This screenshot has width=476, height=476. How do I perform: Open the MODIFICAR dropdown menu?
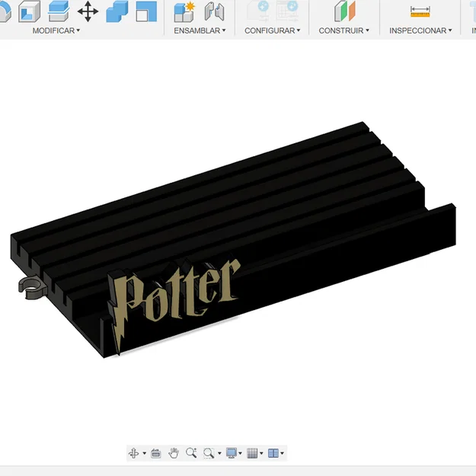tap(56, 30)
